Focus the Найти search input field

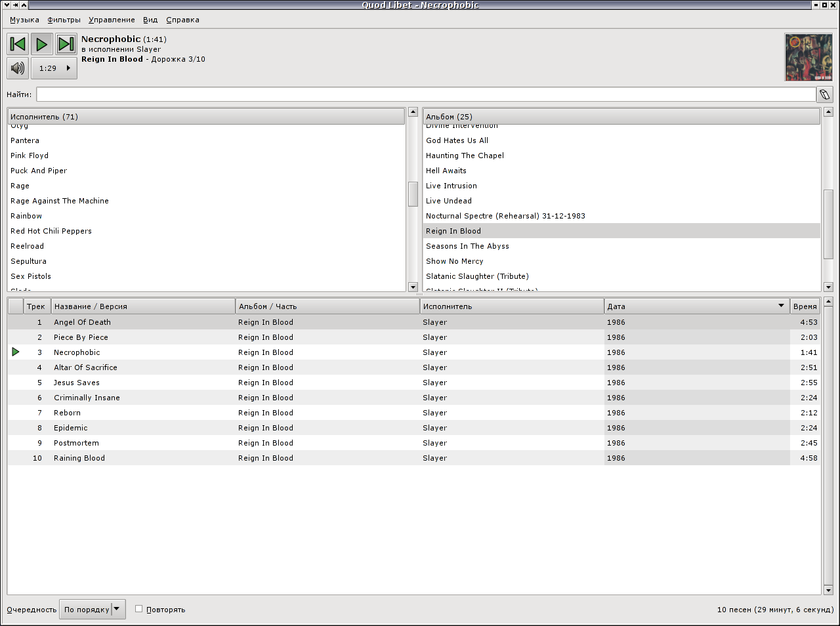pyautogui.click(x=426, y=94)
